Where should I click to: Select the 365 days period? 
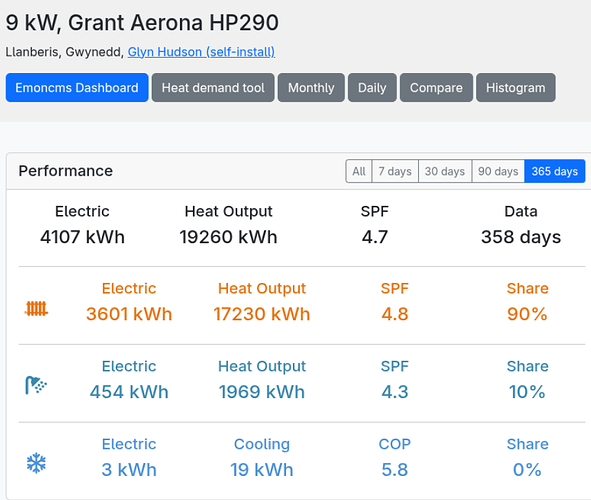(x=554, y=171)
